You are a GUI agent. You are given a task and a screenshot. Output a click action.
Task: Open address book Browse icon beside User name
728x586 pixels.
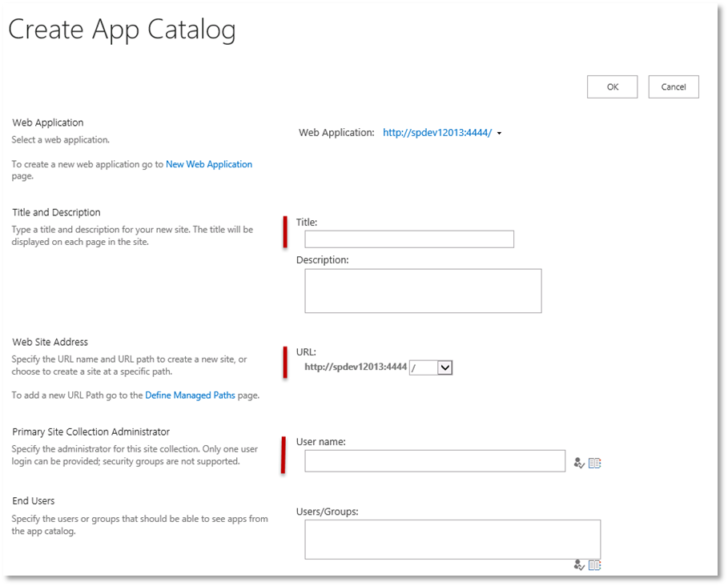click(594, 463)
